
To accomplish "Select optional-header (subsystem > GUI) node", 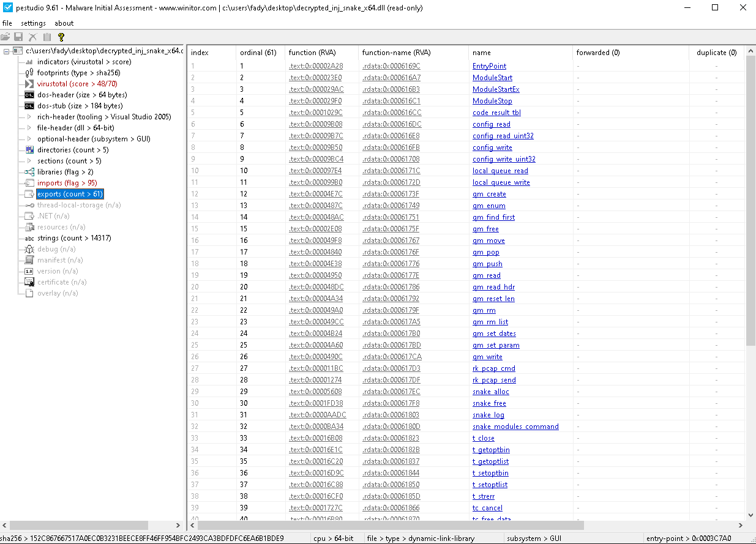I will pos(94,139).
